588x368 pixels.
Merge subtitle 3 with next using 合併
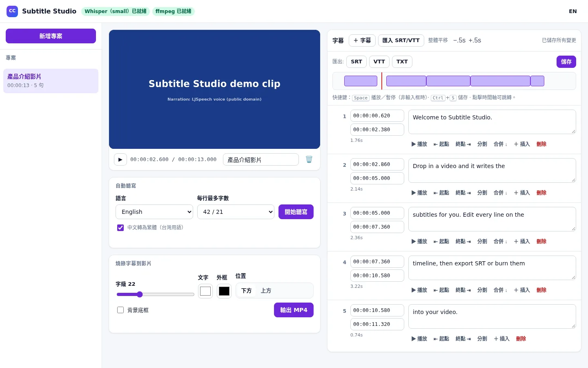click(501, 241)
